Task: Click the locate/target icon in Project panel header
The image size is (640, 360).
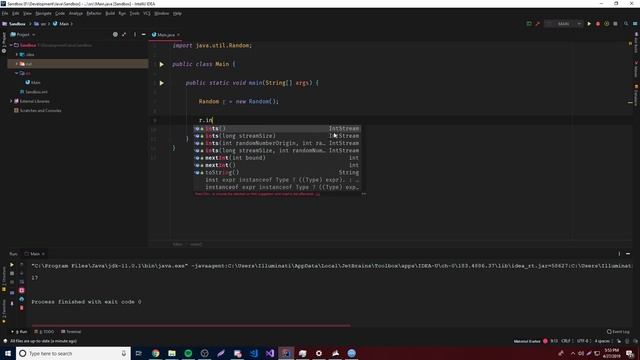Action: point(115,35)
